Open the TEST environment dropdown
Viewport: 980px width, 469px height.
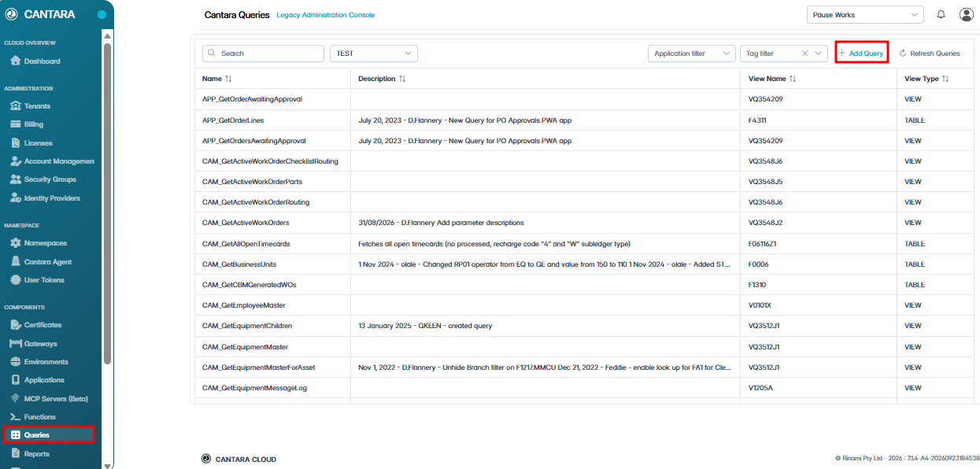click(x=373, y=54)
